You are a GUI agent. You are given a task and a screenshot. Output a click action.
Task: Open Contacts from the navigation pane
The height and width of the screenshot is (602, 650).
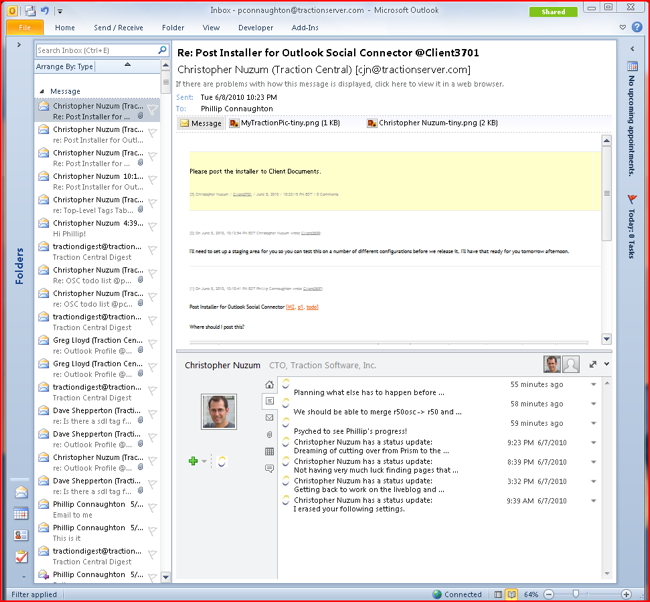21,535
